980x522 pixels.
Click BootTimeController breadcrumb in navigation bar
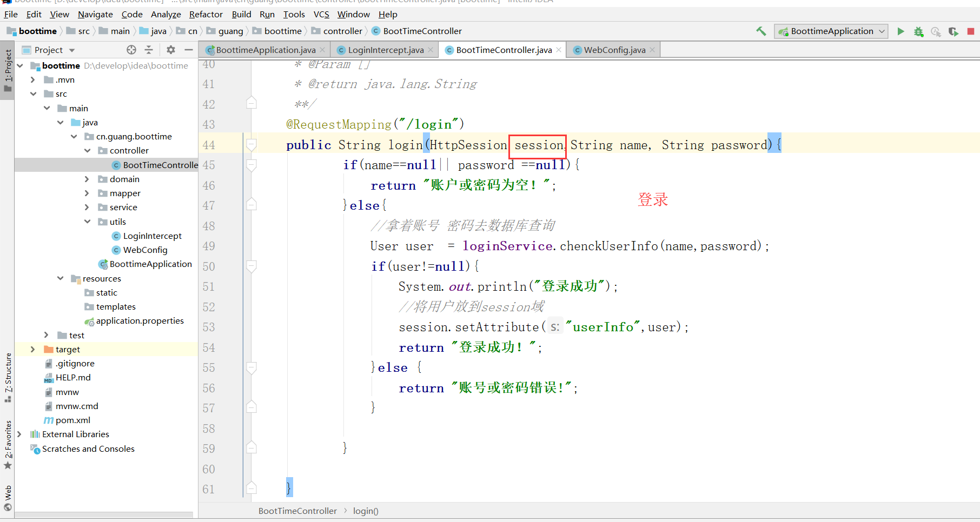(416, 31)
